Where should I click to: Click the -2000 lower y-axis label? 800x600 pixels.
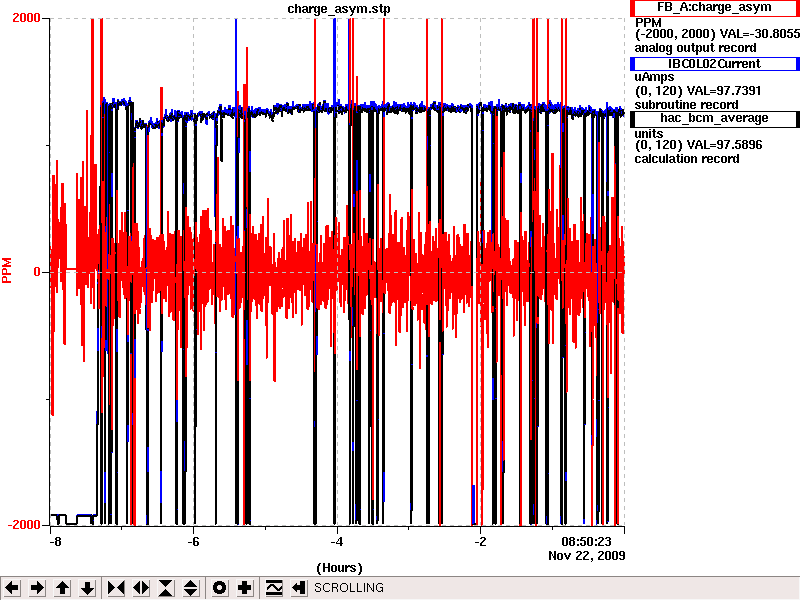coord(24,525)
